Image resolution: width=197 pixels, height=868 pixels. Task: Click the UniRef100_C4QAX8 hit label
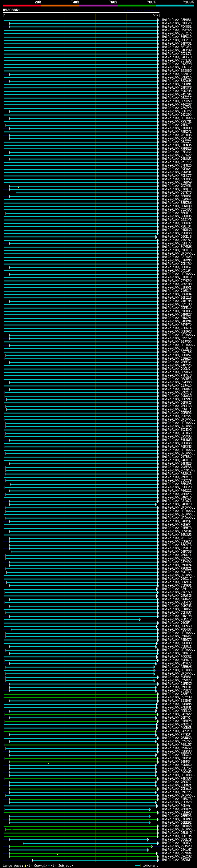coord(177,826)
